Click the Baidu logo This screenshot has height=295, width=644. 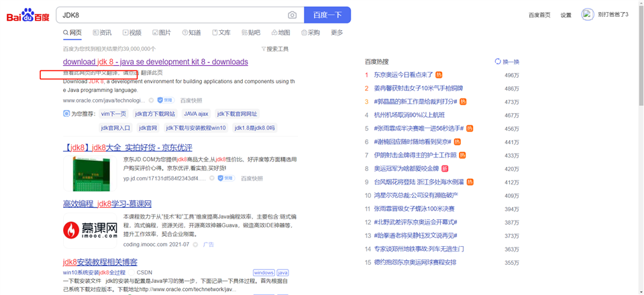(28, 15)
